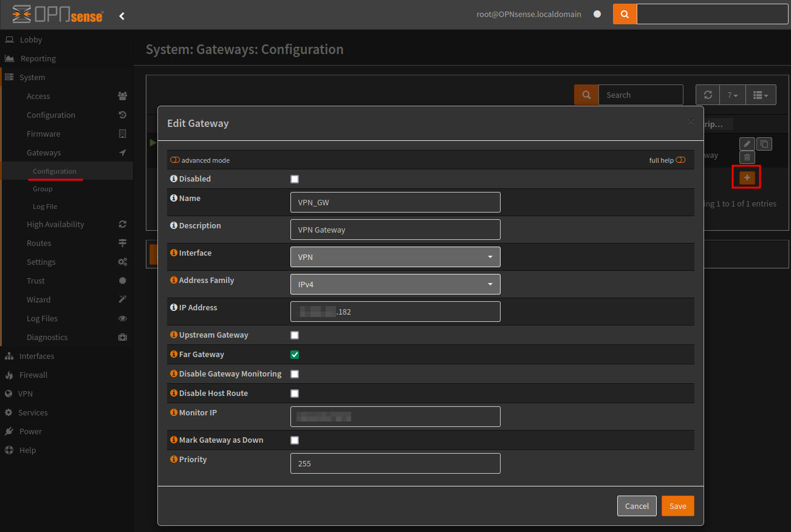Check Mark Gateway as Down
This screenshot has height=532, width=791.
(x=295, y=440)
